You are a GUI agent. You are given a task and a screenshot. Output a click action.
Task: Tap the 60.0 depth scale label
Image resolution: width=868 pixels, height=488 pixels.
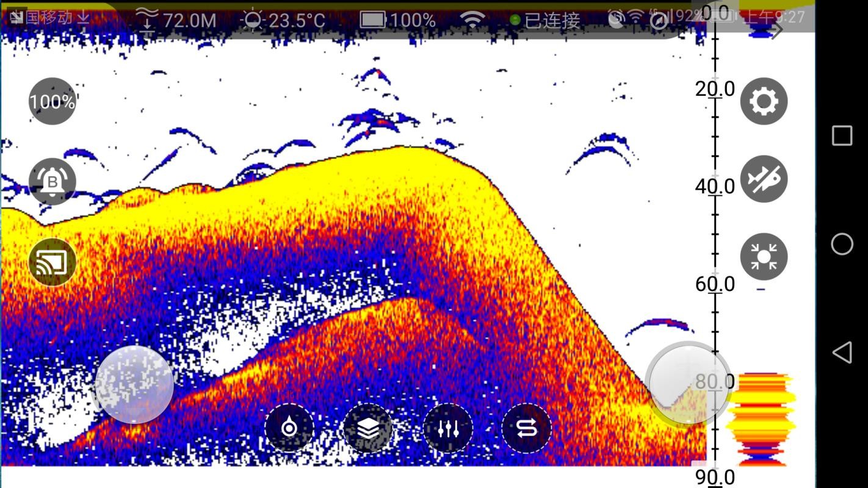pos(715,284)
